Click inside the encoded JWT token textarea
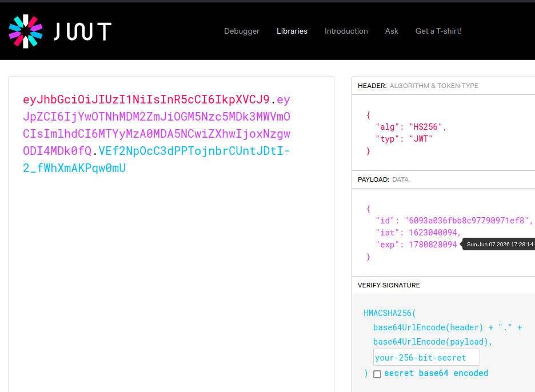Viewport: 535px width, 392px height. (x=171, y=234)
